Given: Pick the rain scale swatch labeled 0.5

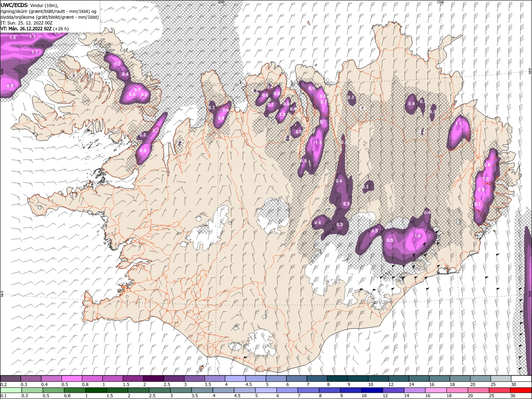Looking at the screenshot, I should click(54, 390).
